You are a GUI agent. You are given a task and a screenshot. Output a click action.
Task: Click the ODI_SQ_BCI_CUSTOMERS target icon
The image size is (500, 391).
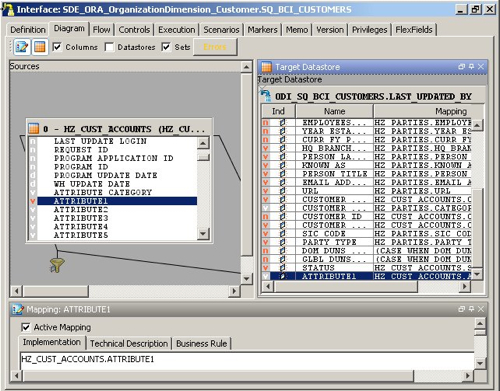[266, 96]
